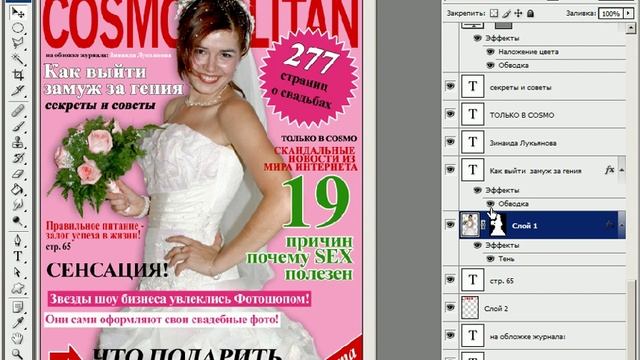Viewport: 640px width, 360px height.
Task: Select the Move tool
Action: [x=18, y=13]
